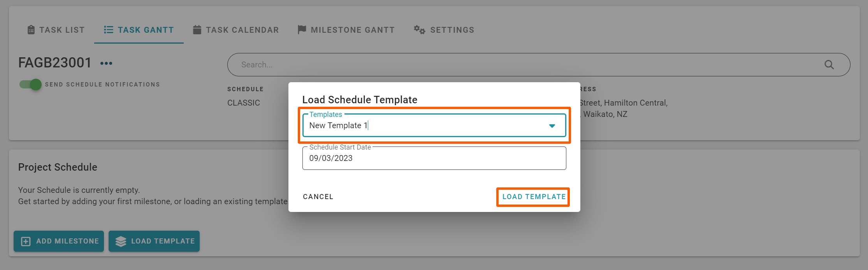This screenshot has height=270, width=868.
Task: Open the FAGB23001 three-dot options menu
Action: pos(106,64)
